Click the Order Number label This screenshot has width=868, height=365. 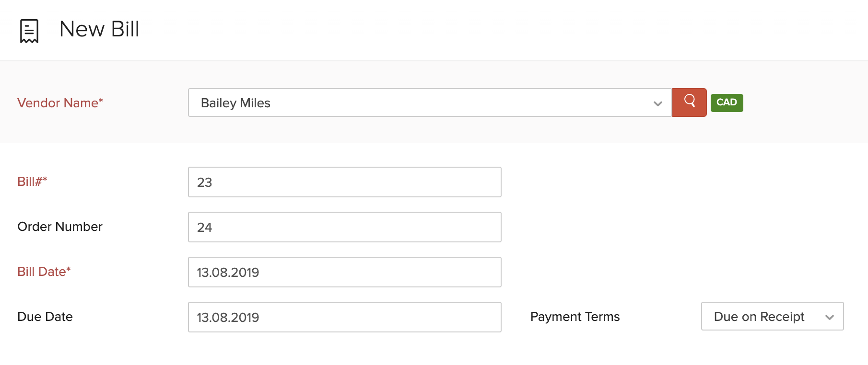(60, 227)
